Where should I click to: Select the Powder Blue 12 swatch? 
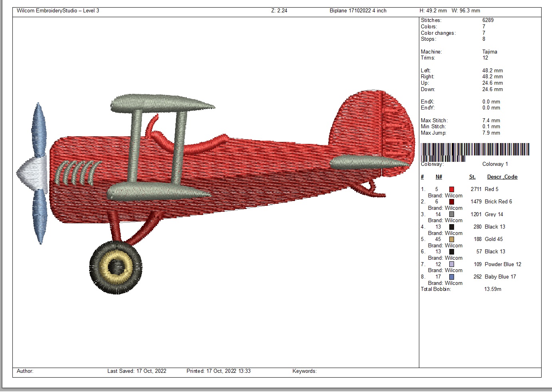coord(451,265)
